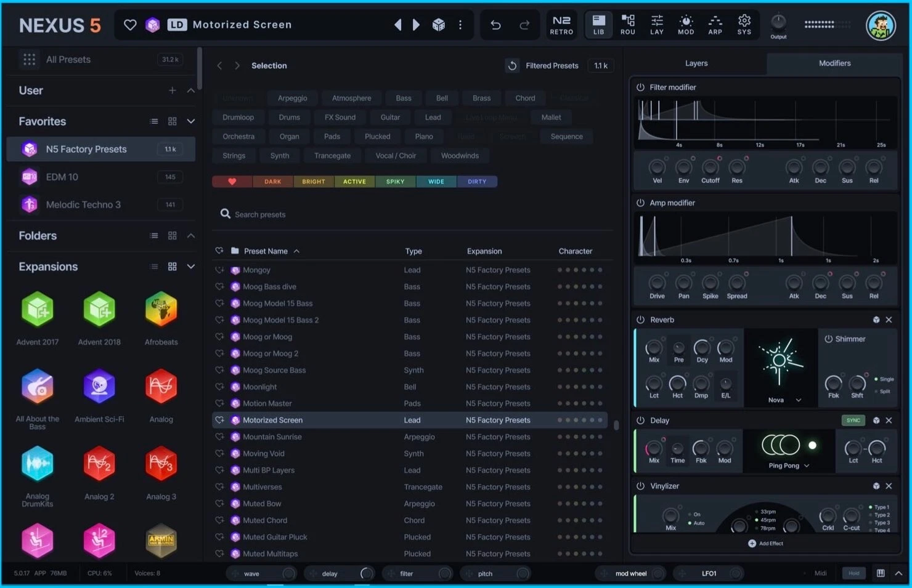This screenshot has height=588, width=912.
Task: Open the user profile avatar
Action: [x=881, y=25]
